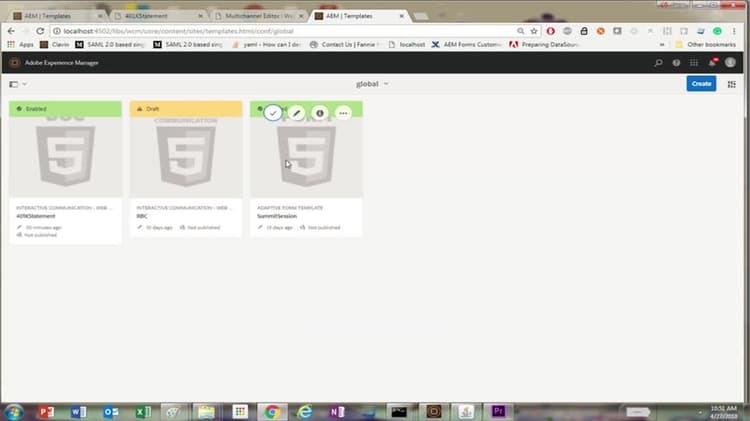Open a new browser tab

pos(421,16)
